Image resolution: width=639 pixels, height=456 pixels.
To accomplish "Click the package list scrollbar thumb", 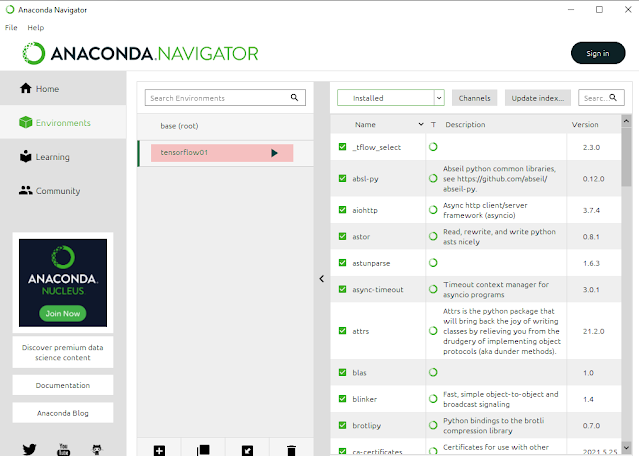I will [626, 157].
